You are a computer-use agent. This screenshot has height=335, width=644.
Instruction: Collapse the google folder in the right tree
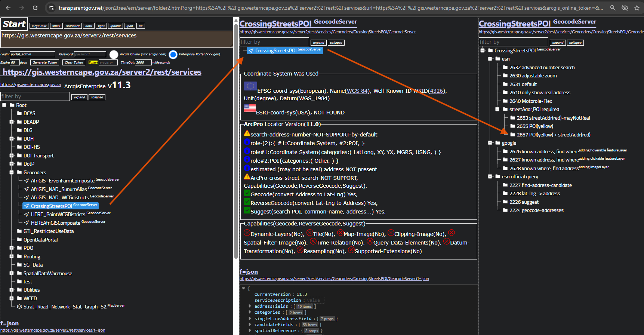point(490,143)
